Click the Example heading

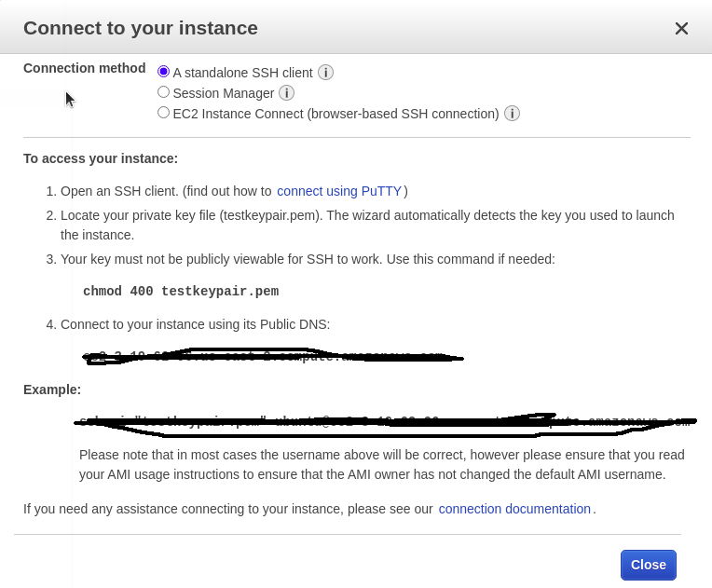point(52,390)
